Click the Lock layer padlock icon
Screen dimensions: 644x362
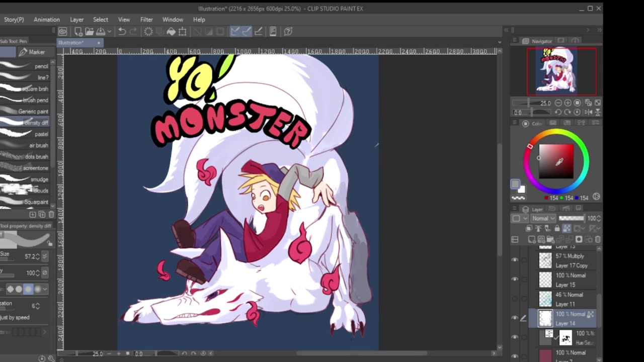(556, 229)
